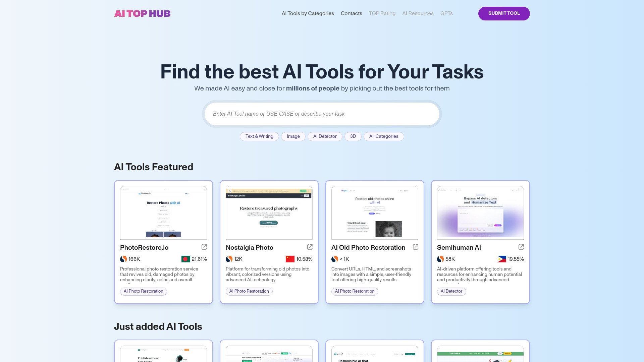Click the flame rating icon on PhotoreStore.io

pyautogui.click(x=123, y=259)
